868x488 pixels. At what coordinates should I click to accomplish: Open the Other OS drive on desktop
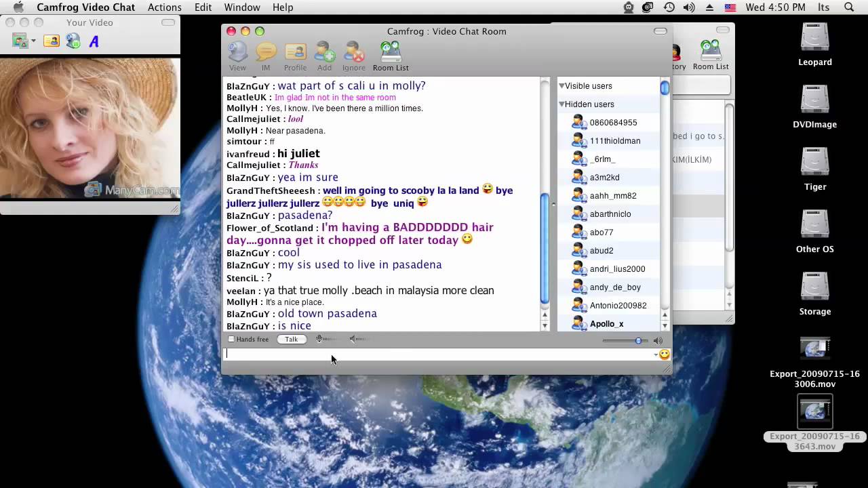click(x=814, y=231)
